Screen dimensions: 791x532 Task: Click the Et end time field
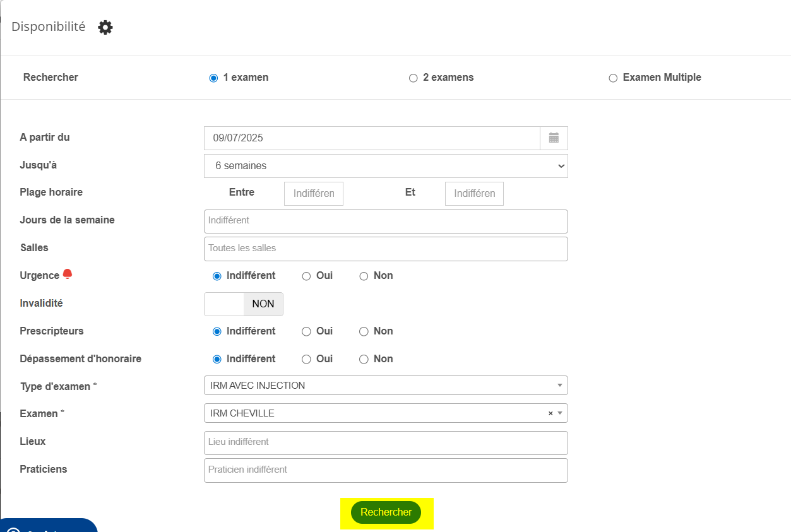tap(474, 194)
